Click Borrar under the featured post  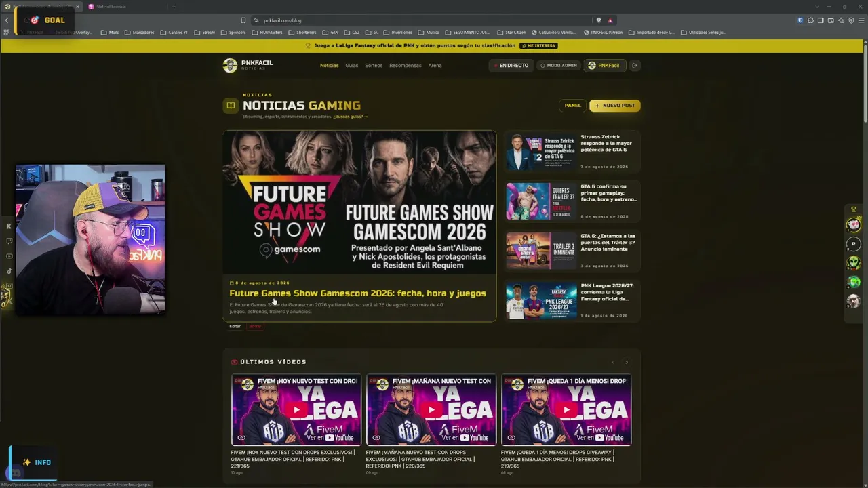(x=255, y=327)
